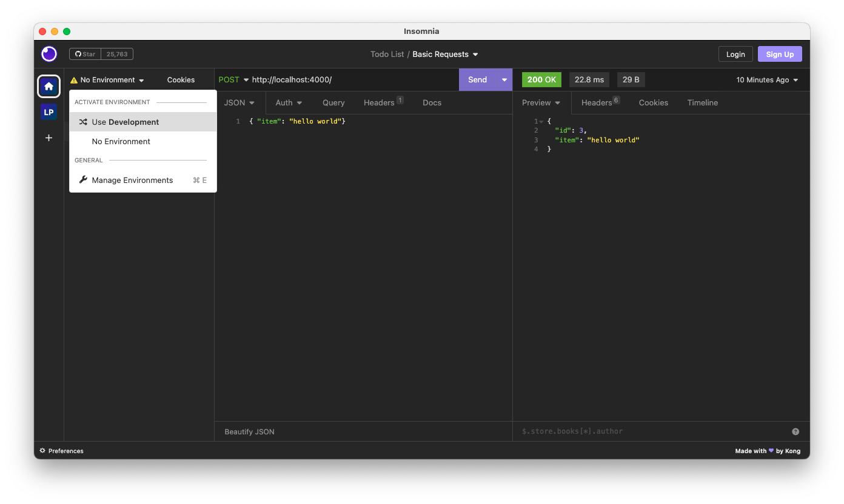Select Use Development from the environment menu

[x=125, y=122]
